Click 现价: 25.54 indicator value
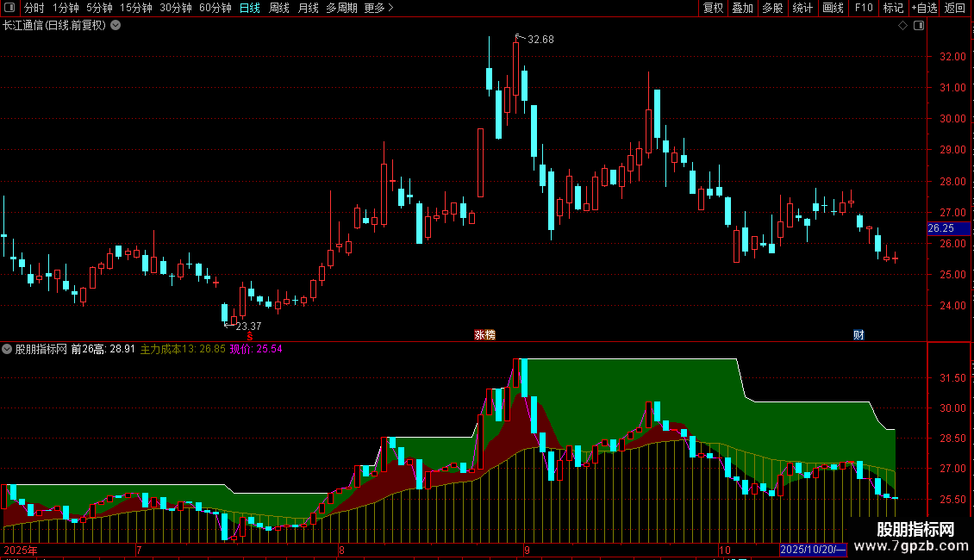This screenshot has width=974, height=560. tap(256, 349)
